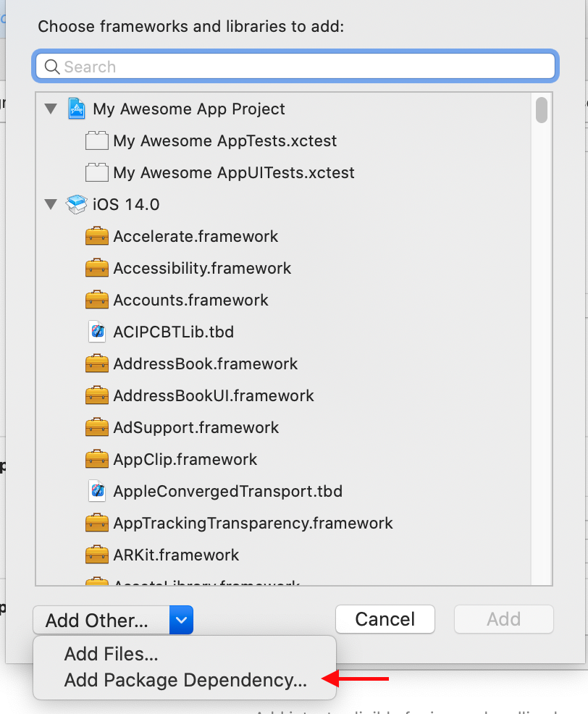Viewport: 588px width, 714px height.
Task: Select My Awesome AppTests.xctest bundle icon
Action: pos(96,140)
